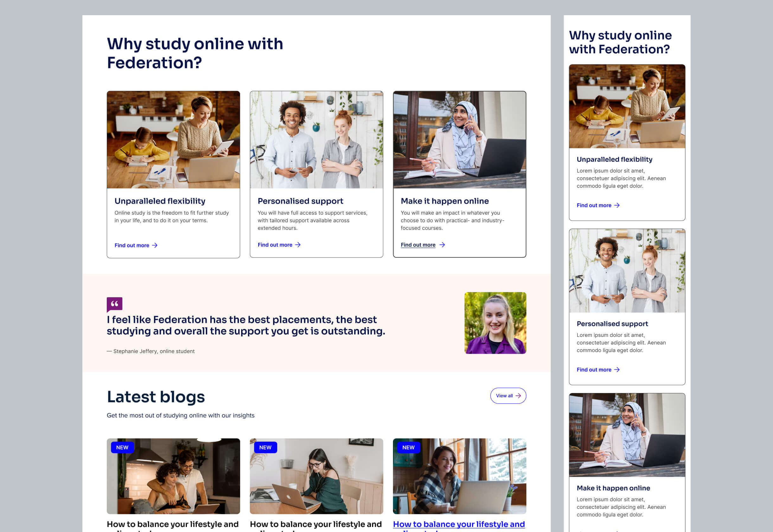The height and width of the screenshot is (532, 773).
Task: Click arrow icon beside Make it happen online Find out more
Action: click(442, 245)
